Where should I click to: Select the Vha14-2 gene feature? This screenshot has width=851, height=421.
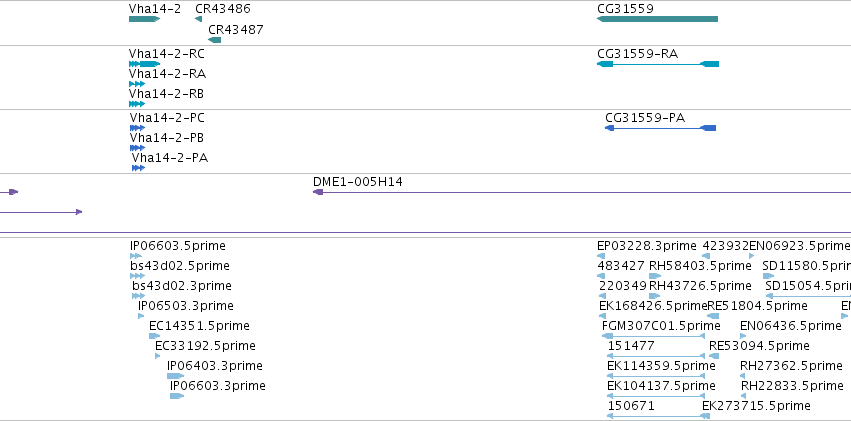[x=144, y=19]
